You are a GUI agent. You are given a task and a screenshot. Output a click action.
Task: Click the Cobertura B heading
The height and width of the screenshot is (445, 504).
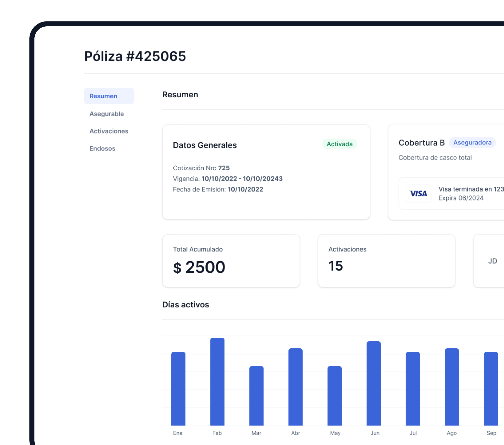point(422,143)
